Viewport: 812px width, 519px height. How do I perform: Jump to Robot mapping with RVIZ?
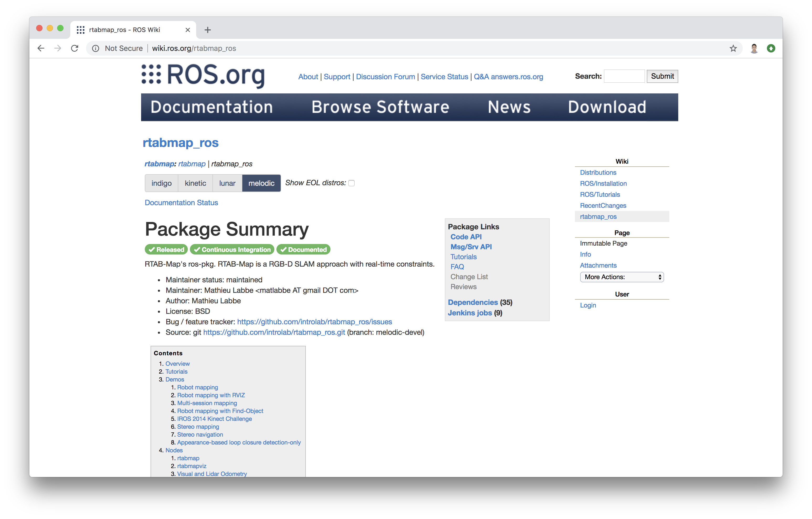tap(211, 395)
